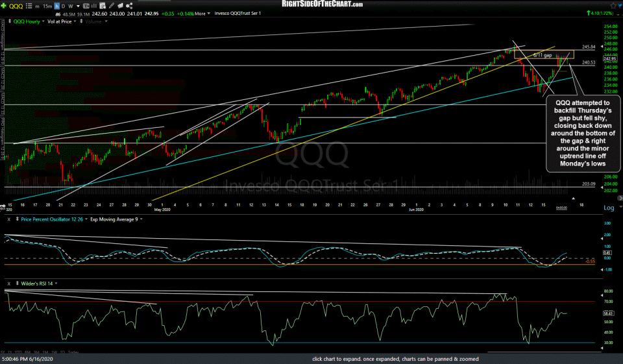Click the 203.09 price level label
This screenshot has height=364, width=623.
point(589,184)
